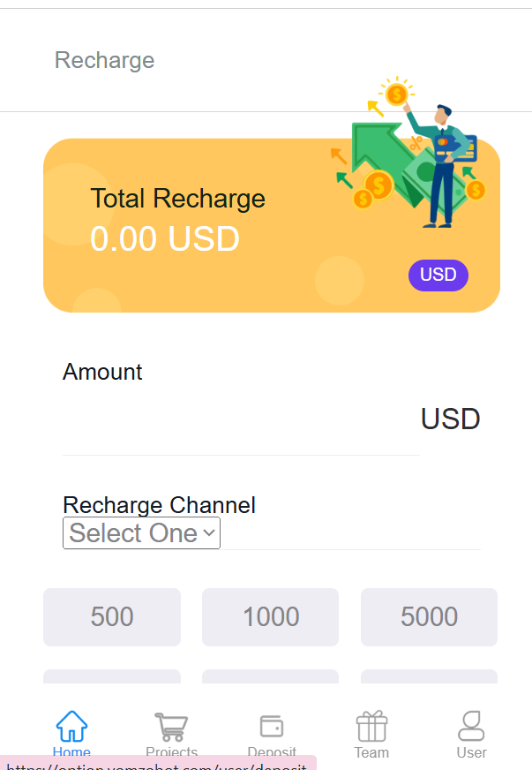532x770 pixels.
Task: Click the '0.00 USD' total recharge balance
Action: (x=165, y=238)
